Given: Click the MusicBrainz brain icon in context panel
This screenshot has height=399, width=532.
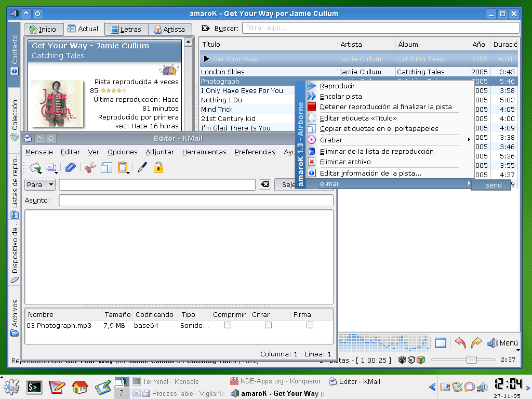Looking at the screenshot, I should [x=169, y=70].
